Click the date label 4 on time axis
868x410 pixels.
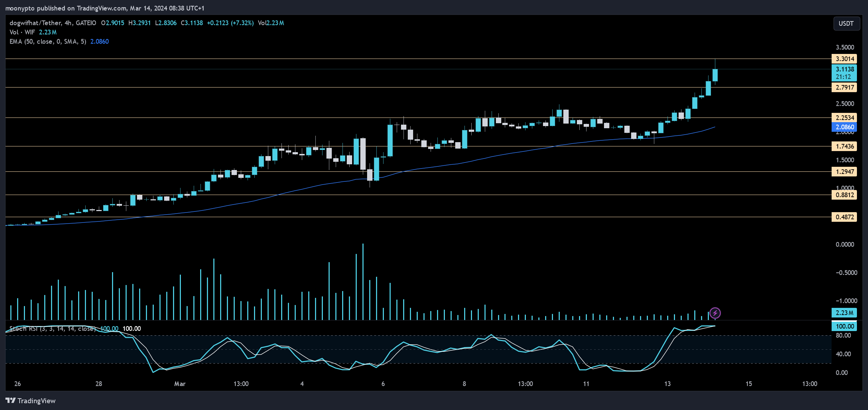[x=302, y=384]
